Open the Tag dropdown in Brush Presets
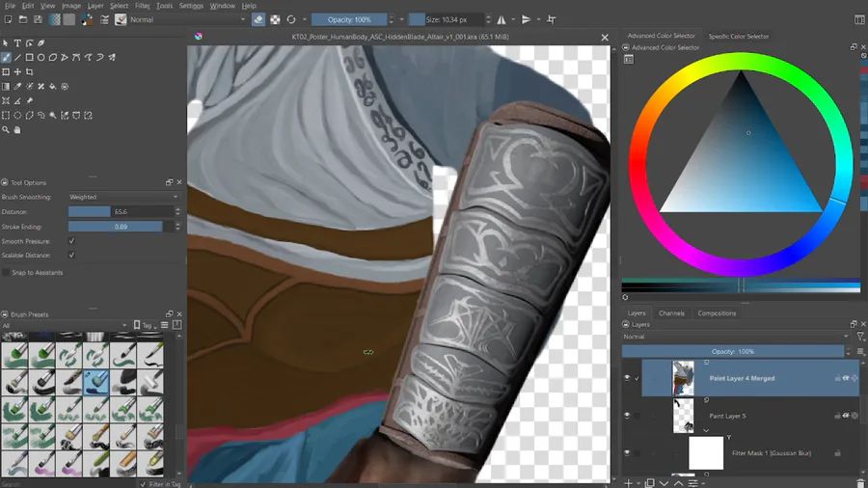This screenshot has width=868, height=488. 147,325
